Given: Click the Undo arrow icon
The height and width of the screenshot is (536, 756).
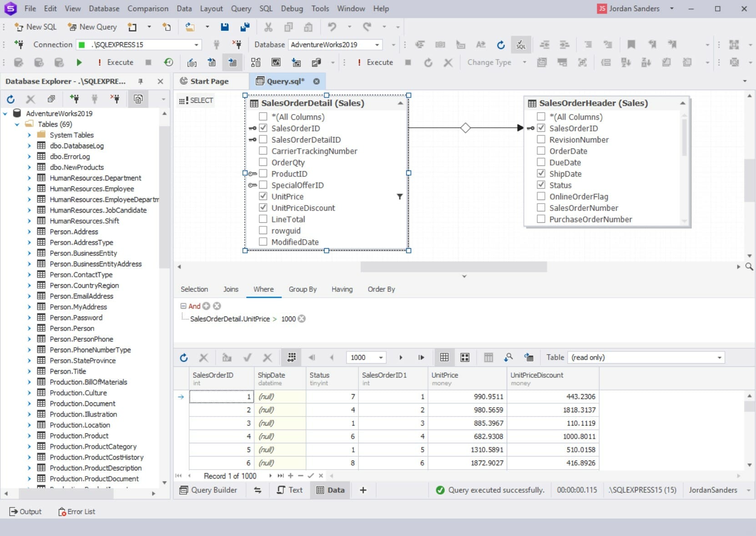Looking at the screenshot, I should pyautogui.click(x=332, y=27).
